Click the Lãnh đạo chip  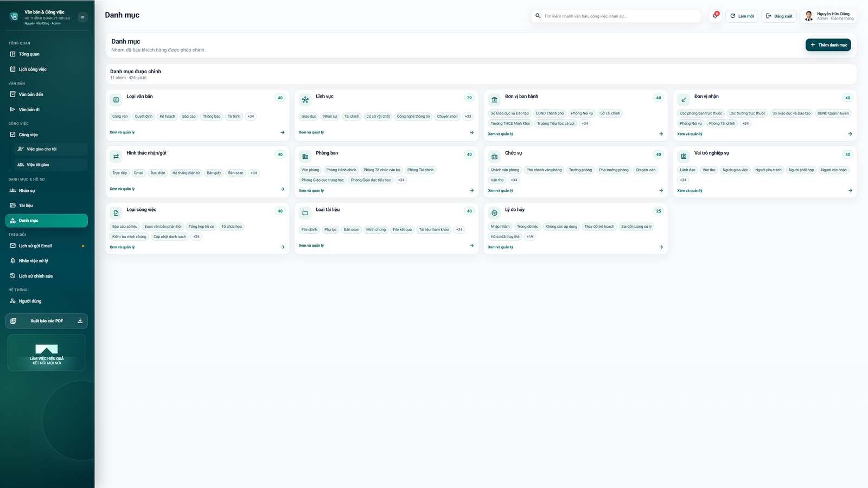687,170
